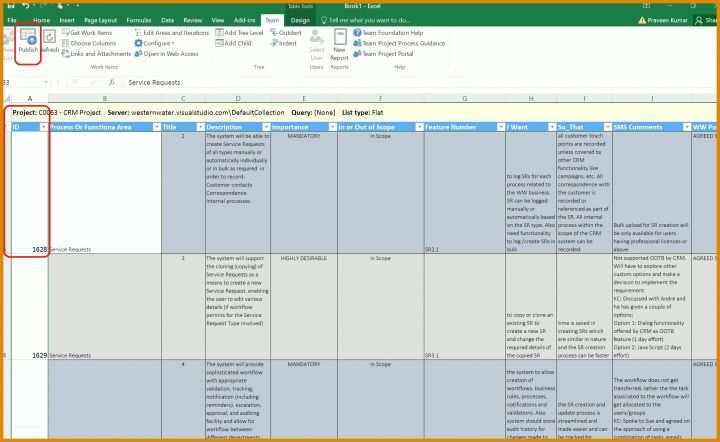720x442 pixels.
Task: Outdent the selected work item
Action: pyautogui.click(x=286, y=33)
